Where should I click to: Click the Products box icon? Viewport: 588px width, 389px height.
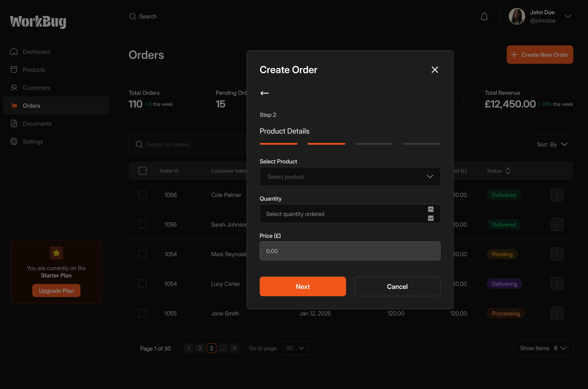point(14,69)
